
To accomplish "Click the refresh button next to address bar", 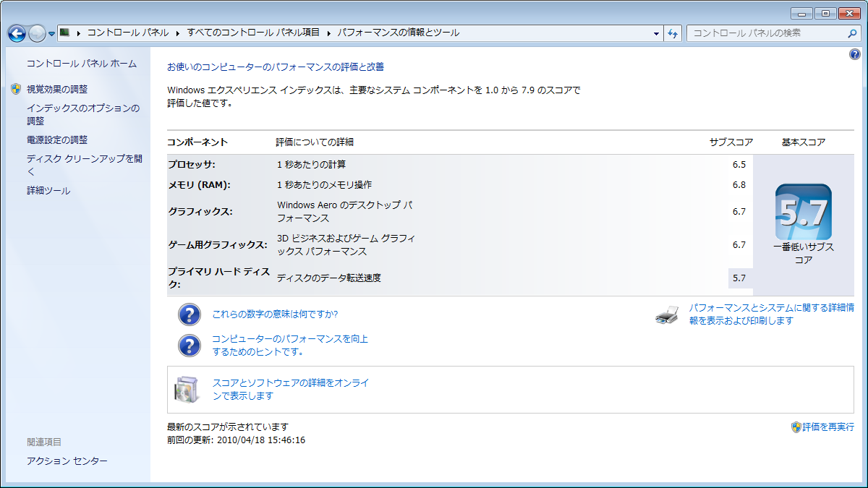I will (x=673, y=33).
